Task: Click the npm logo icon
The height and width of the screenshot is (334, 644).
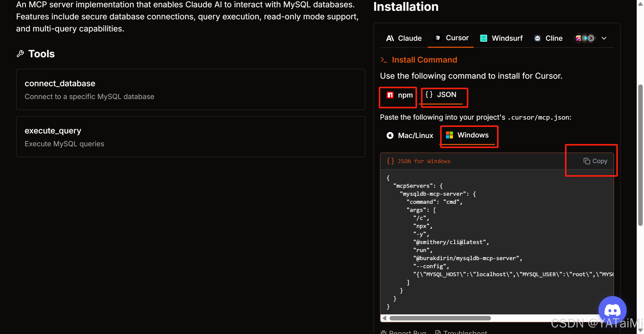Action: [x=390, y=95]
